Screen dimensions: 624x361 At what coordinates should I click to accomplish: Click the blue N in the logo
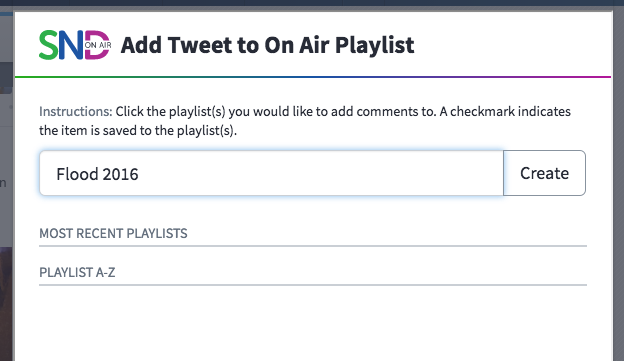[72, 45]
